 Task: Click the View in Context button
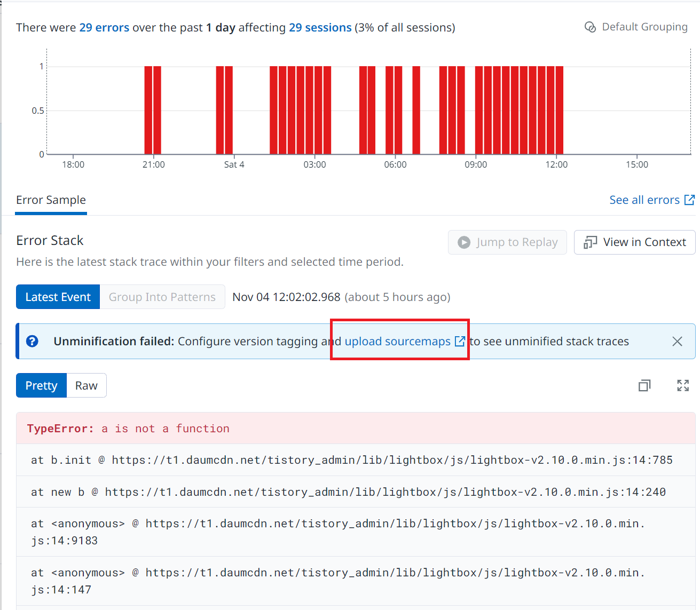click(x=635, y=242)
